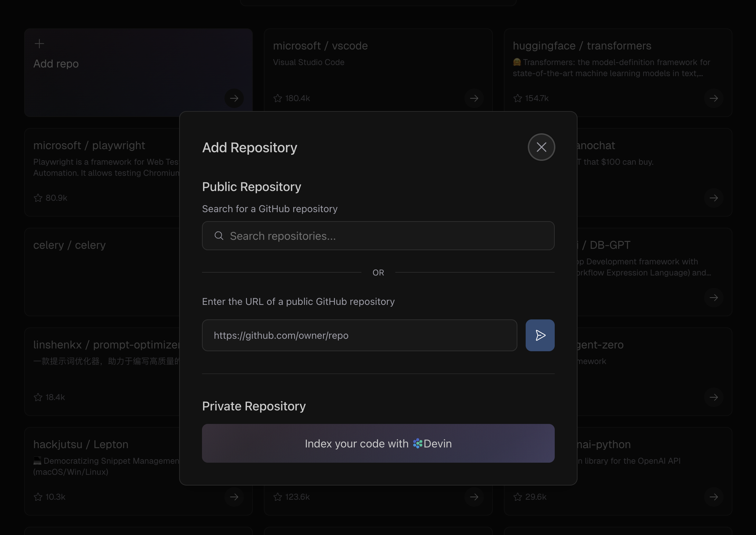This screenshot has width=756, height=535.
Task: Click the GitHub URL input field
Action: pos(359,335)
